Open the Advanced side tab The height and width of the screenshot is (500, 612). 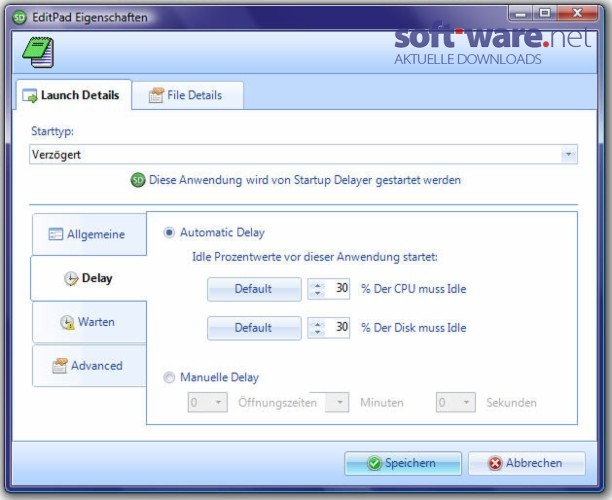pyautogui.click(x=89, y=366)
